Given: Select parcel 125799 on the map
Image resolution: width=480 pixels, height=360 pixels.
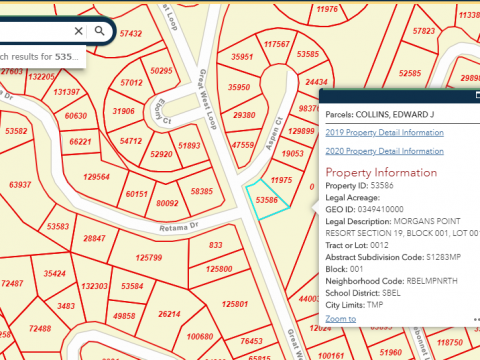Looking at the screenshot, I should tap(149, 258).
